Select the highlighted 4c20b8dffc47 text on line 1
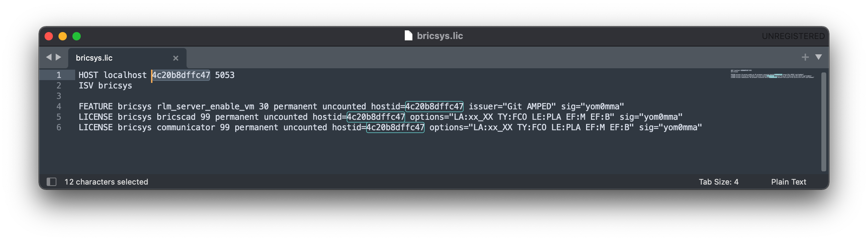Image resolution: width=868 pixels, height=241 pixels. click(x=180, y=75)
